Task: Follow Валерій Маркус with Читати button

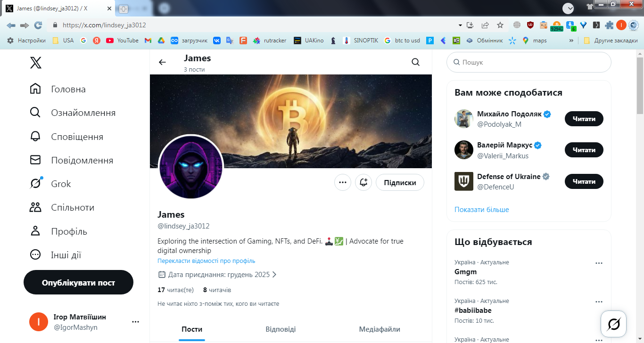Action: tap(584, 150)
